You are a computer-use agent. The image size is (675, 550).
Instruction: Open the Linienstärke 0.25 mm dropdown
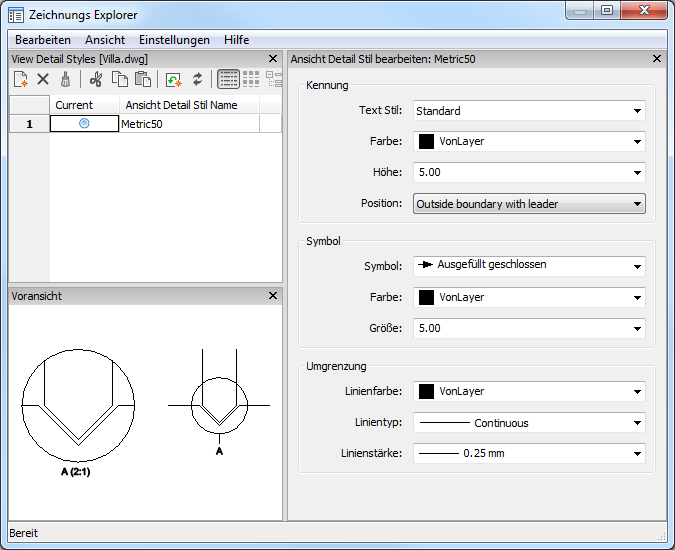[x=529, y=454]
